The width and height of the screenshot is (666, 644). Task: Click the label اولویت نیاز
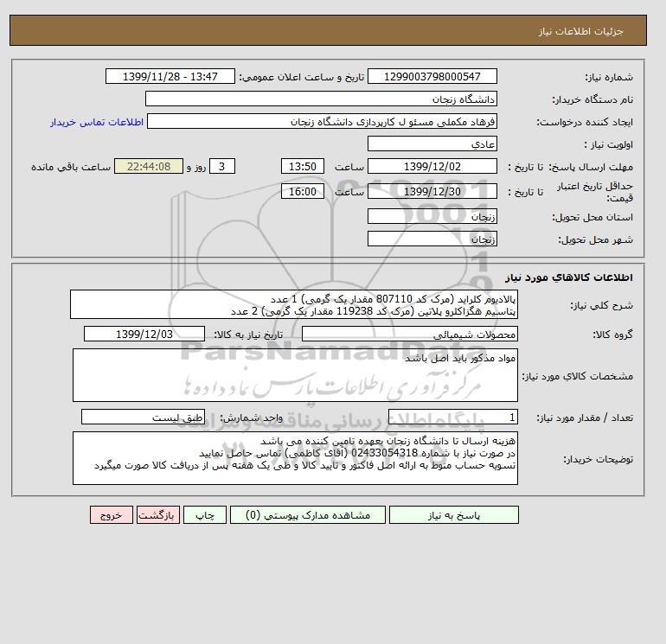[609, 144]
